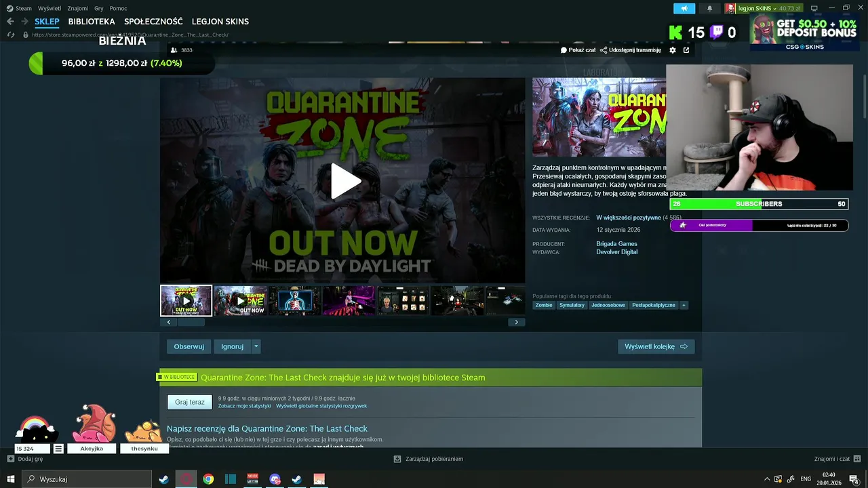This screenshot has width=868, height=488.
Task: Open the Znajomi menu
Action: (x=77, y=8)
